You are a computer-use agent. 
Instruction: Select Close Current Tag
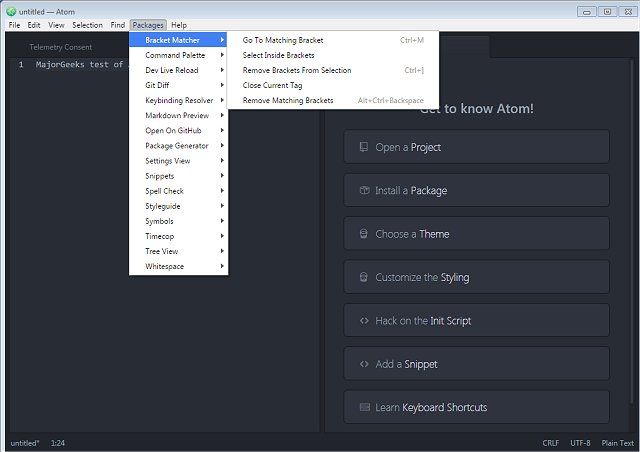(x=333, y=85)
